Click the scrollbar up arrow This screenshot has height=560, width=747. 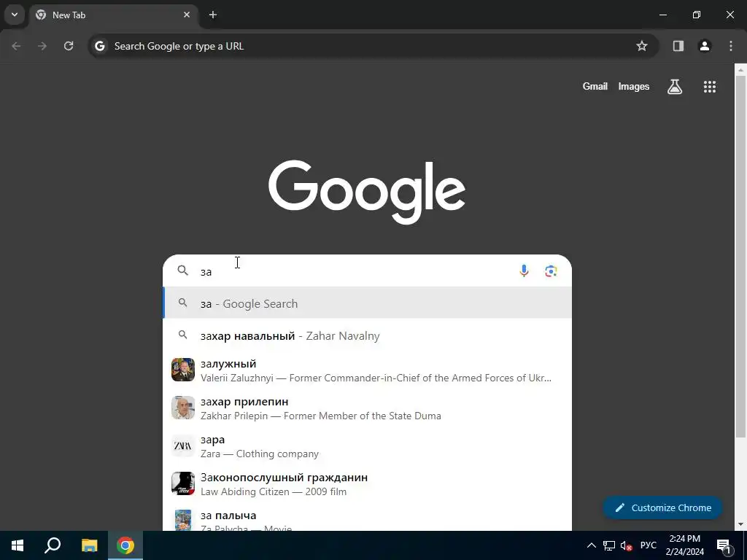pos(740,69)
